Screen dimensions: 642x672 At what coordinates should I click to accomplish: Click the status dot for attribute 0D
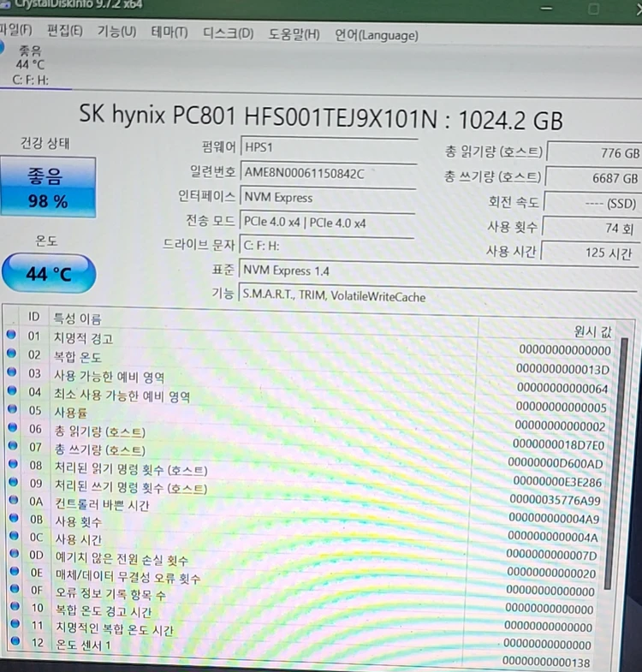click(15, 553)
